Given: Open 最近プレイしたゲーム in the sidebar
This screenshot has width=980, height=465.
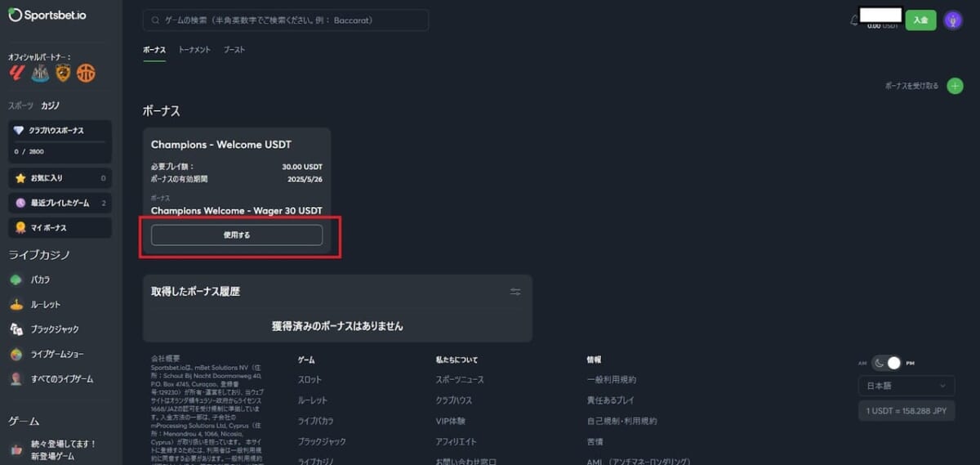Looking at the screenshot, I should 60,203.
